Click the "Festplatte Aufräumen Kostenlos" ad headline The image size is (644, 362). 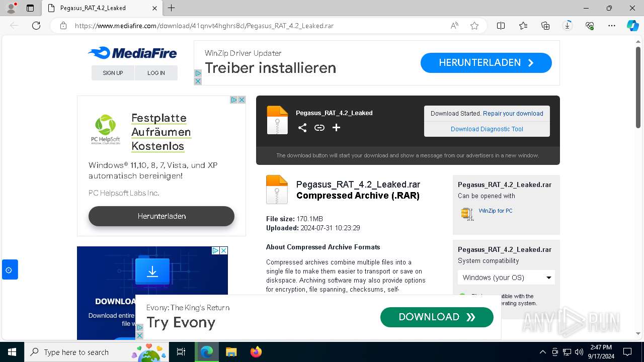(x=161, y=132)
